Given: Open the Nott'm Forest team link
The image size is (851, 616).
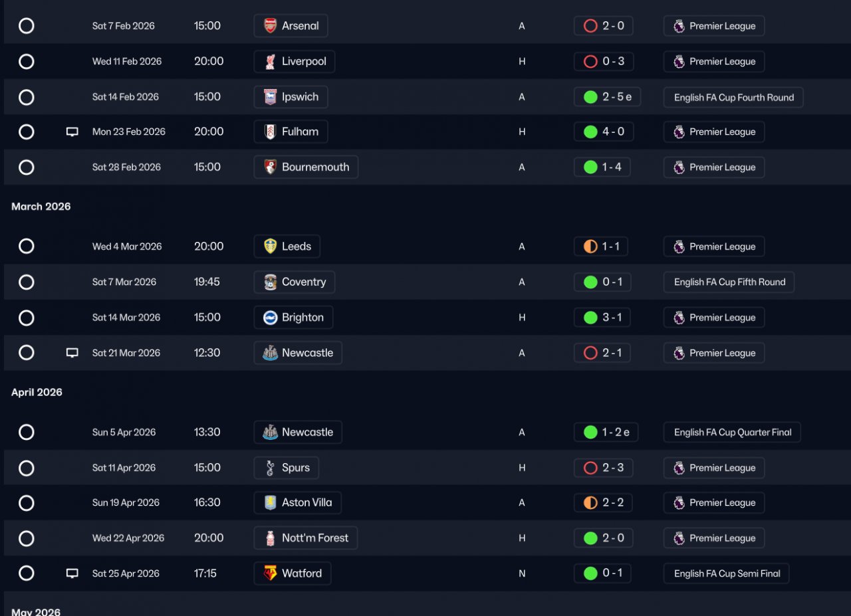Looking at the screenshot, I should click(x=314, y=538).
